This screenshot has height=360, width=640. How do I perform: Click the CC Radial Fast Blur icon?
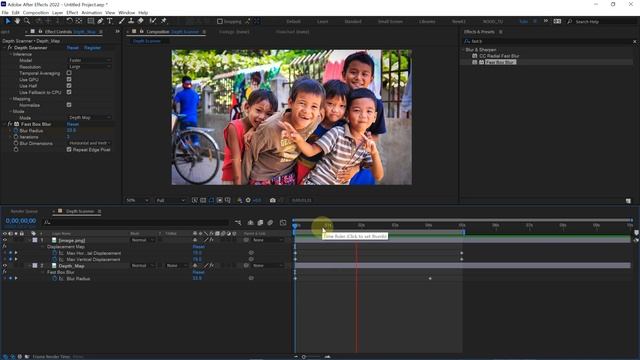(475, 56)
